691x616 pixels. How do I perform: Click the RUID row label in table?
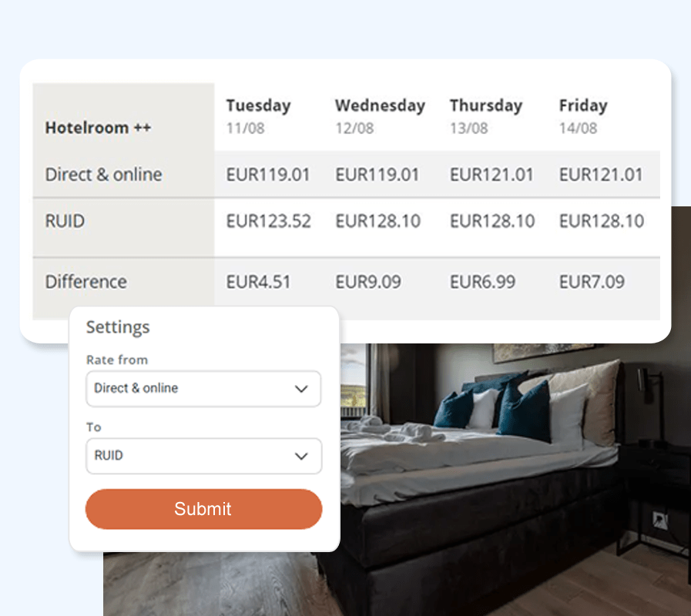[65, 222]
